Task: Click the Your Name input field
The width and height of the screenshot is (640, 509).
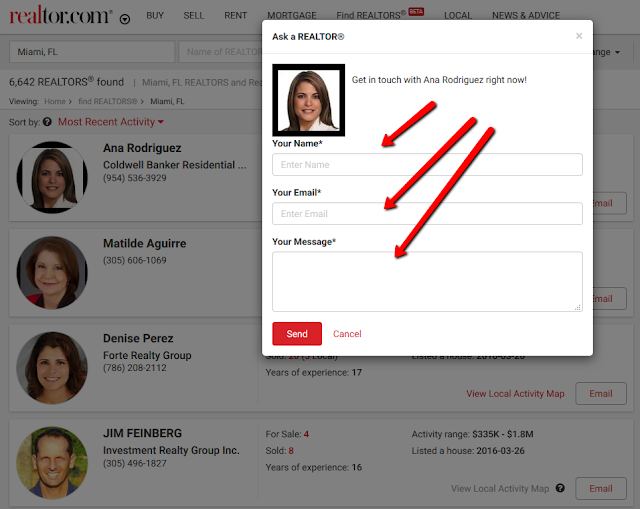Action: tap(427, 165)
